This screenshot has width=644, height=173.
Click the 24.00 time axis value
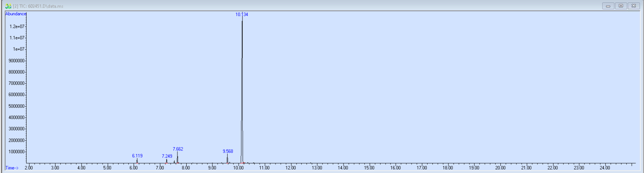tap(605, 168)
